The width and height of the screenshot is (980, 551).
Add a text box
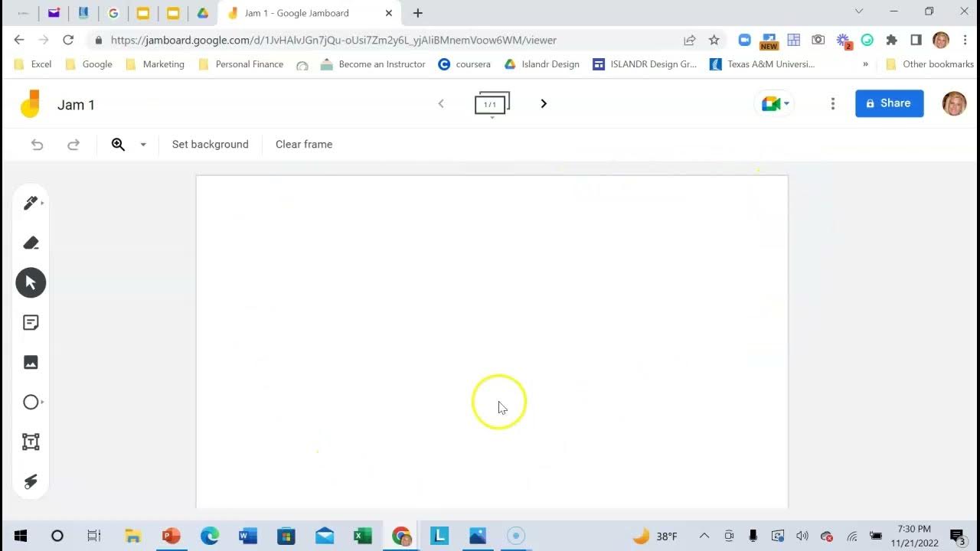[x=31, y=442]
